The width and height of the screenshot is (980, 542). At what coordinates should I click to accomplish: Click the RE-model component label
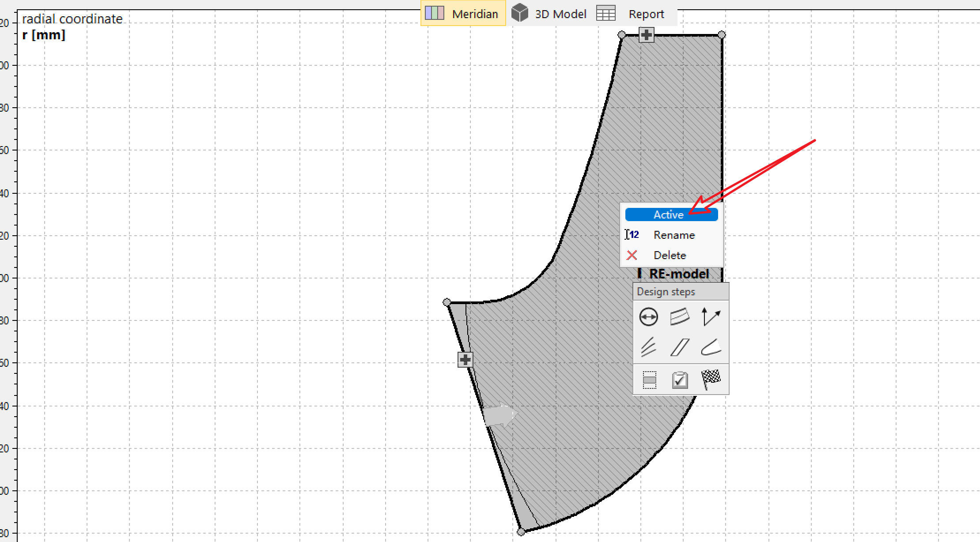pos(678,274)
